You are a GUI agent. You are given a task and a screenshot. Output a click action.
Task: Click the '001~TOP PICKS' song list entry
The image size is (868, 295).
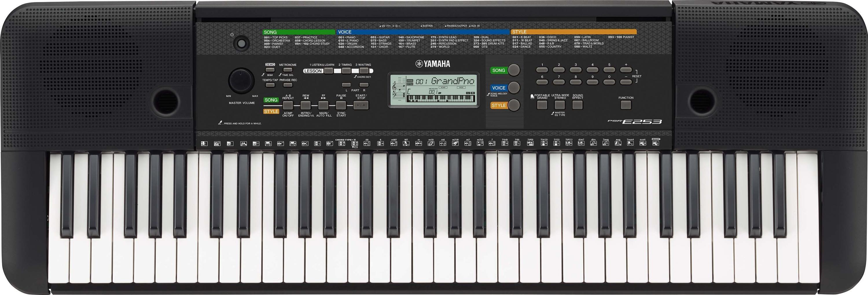(276, 37)
